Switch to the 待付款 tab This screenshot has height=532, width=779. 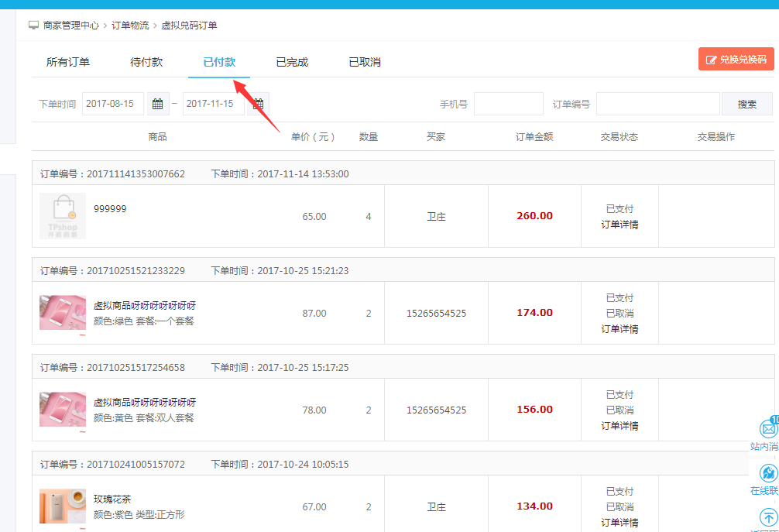click(x=146, y=62)
